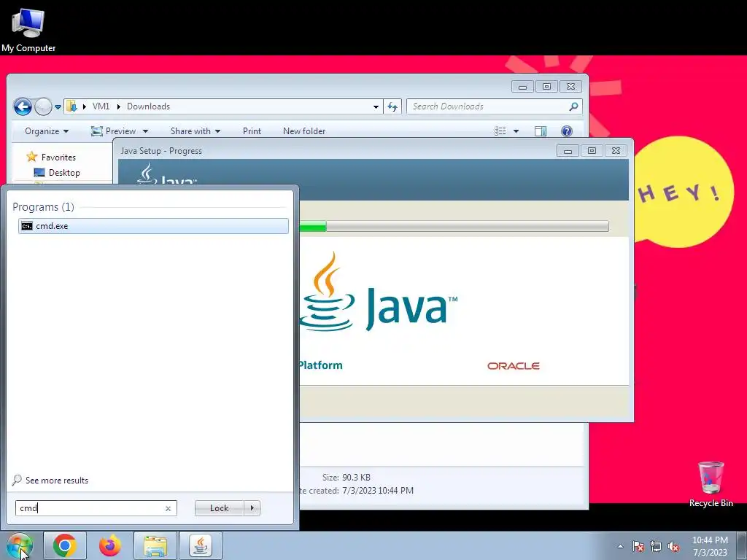Clear the cmd search text
This screenshot has height=560, width=747.
pyautogui.click(x=169, y=508)
